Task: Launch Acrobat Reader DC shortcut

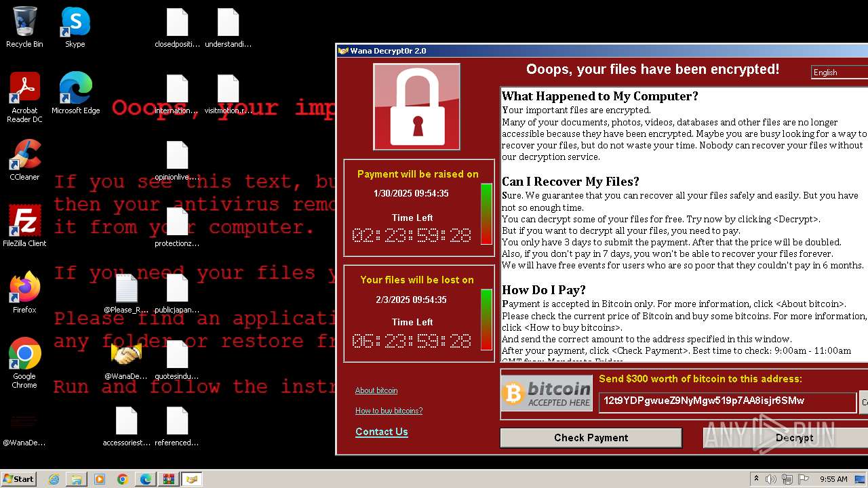Action: (24, 98)
